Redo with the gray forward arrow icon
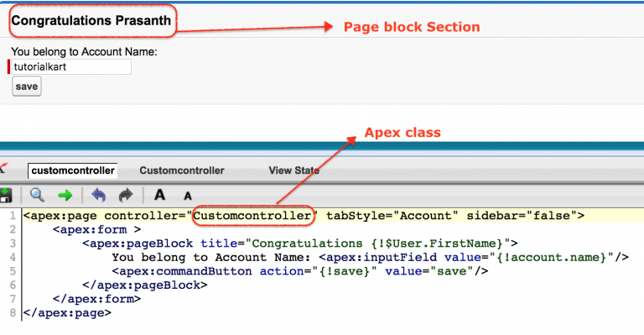 126,196
